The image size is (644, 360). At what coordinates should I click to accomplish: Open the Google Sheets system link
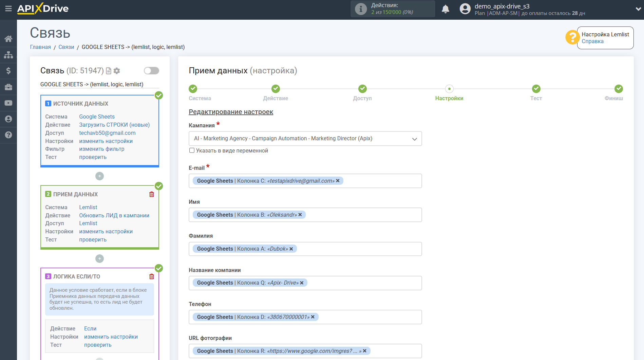click(x=97, y=116)
